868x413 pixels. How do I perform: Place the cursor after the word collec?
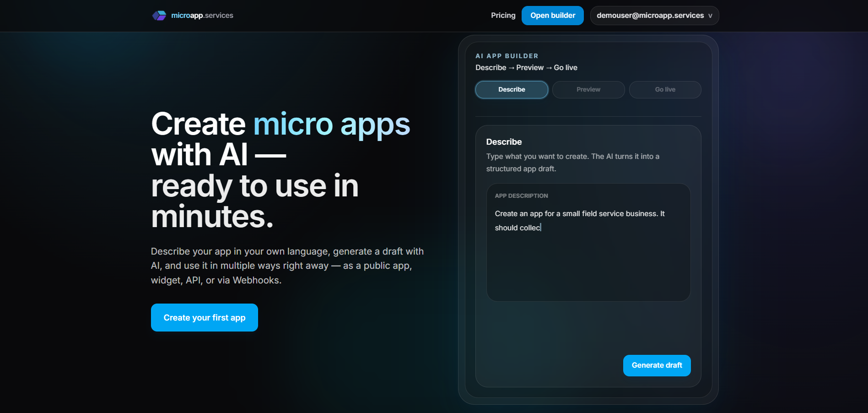541,227
